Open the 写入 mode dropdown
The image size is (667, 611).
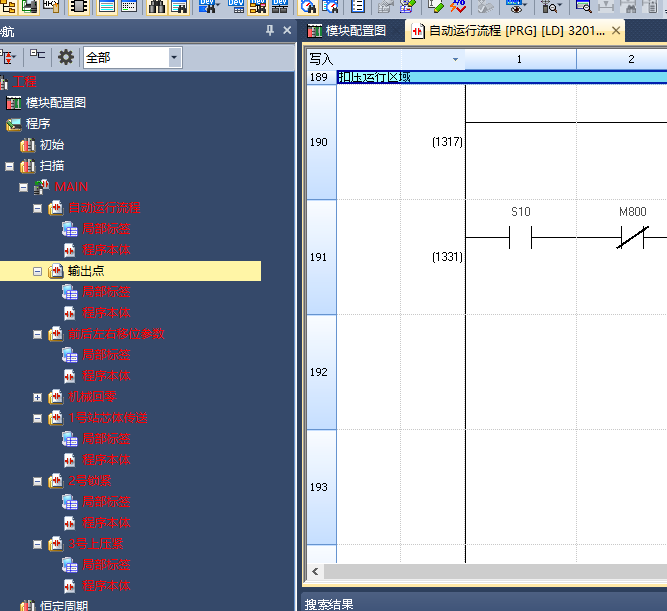(x=456, y=60)
